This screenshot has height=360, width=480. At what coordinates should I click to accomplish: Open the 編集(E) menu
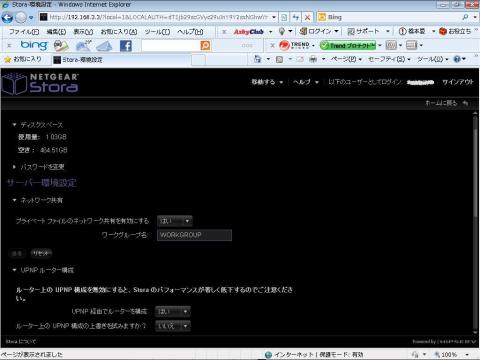click(56, 32)
